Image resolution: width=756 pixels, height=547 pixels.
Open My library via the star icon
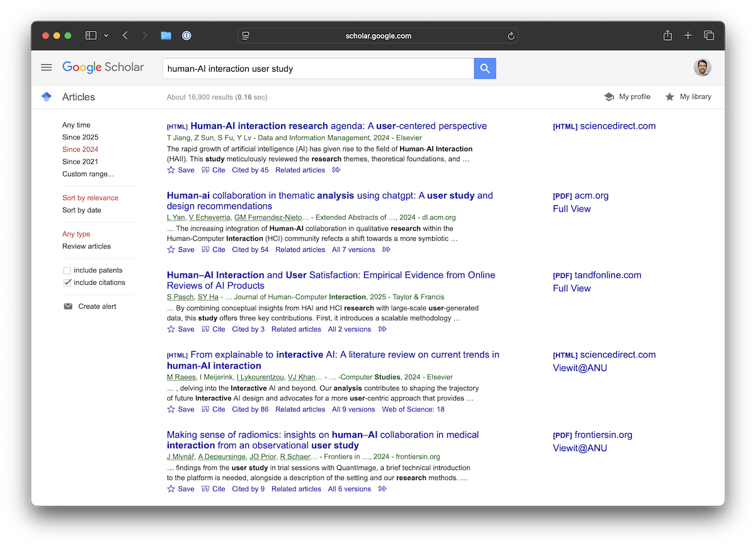click(x=670, y=96)
